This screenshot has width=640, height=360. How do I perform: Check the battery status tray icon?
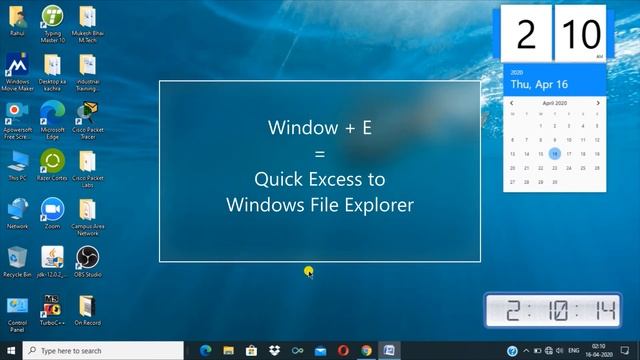538,351
